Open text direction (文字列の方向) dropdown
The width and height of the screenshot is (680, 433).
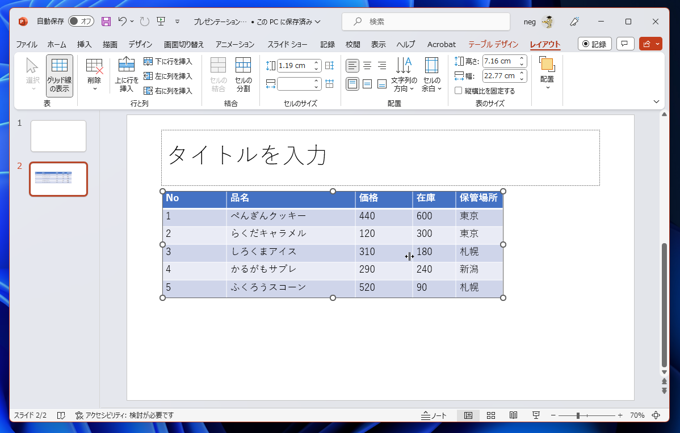404,75
